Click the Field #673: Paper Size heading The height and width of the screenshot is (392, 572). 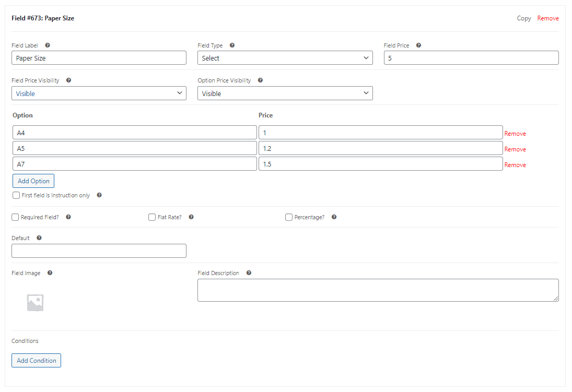(x=43, y=18)
